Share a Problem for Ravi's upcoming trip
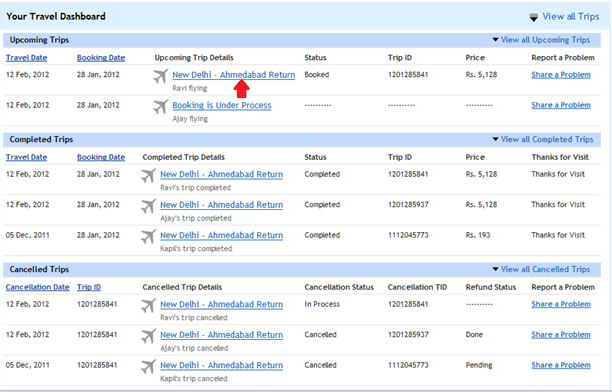This screenshot has height=392, width=612. click(561, 75)
